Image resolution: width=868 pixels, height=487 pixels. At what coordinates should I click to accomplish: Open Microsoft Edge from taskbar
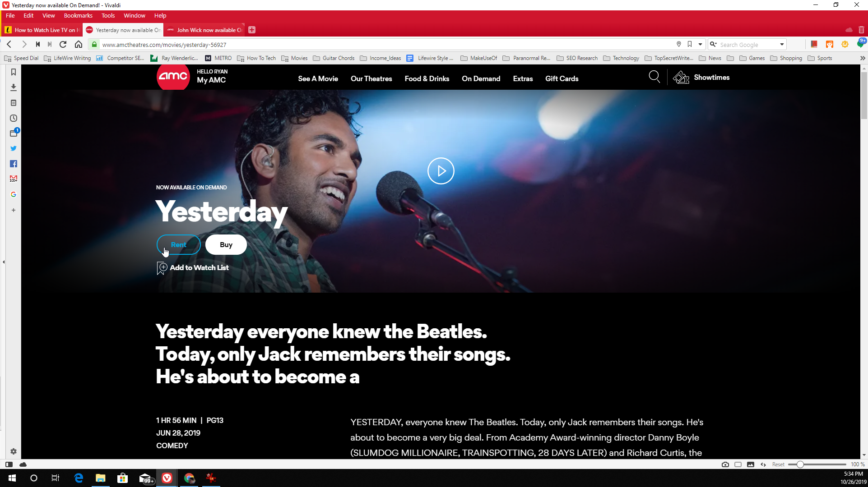[79, 478]
